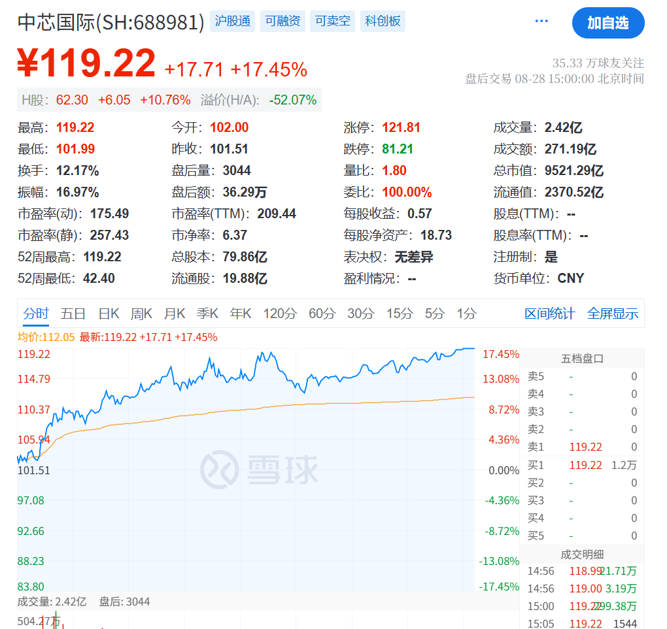Switch to the 30分 chart tab

(x=360, y=314)
